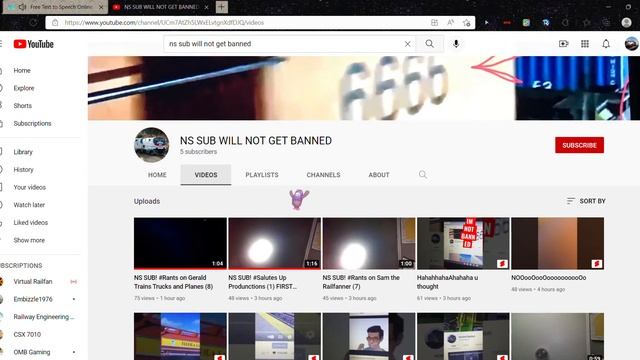Open HahahhahaAhahaha u thought short thumbnail
640x360 pixels.
(x=463, y=243)
